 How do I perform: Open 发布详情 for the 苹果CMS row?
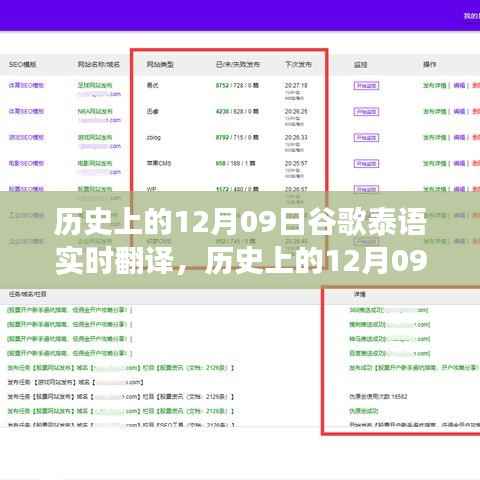435,163
